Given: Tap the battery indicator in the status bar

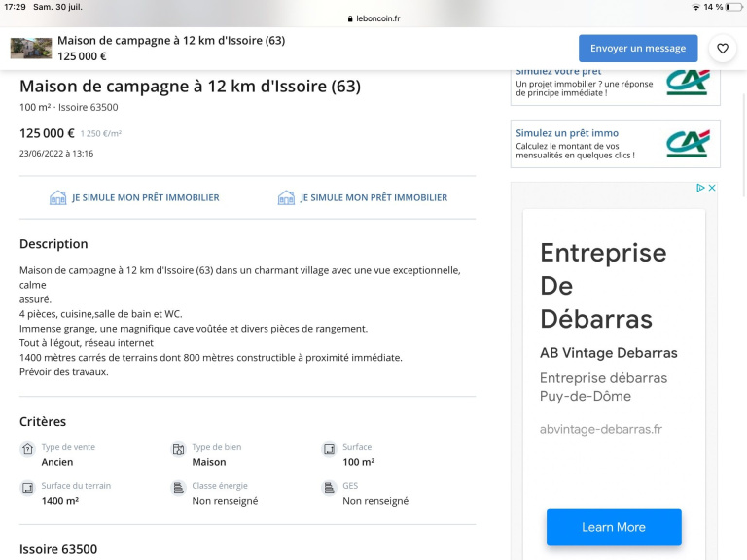Looking at the screenshot, I should click(731, 7).
